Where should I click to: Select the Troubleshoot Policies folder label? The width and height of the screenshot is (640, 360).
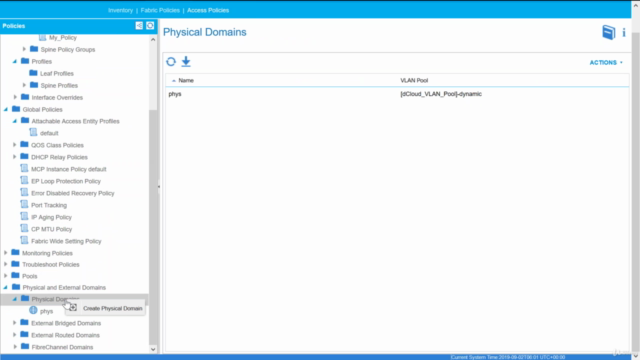[51, 264]
